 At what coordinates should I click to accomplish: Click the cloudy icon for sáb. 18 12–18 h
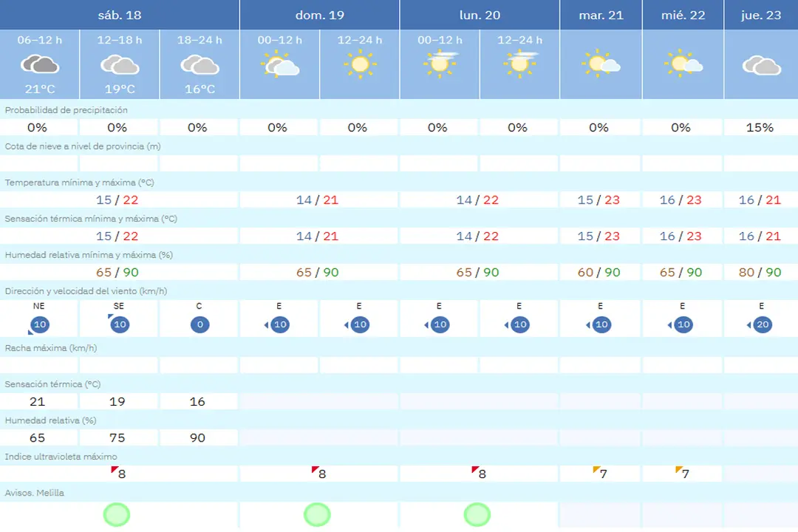120,65
